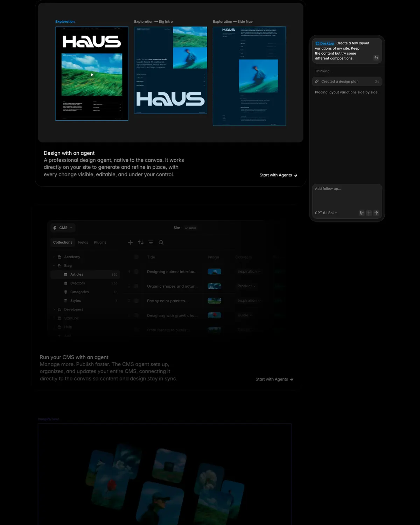Click the Exploration frame label
The width and height of the screenshot is (420, 525).
coord(65,22)
